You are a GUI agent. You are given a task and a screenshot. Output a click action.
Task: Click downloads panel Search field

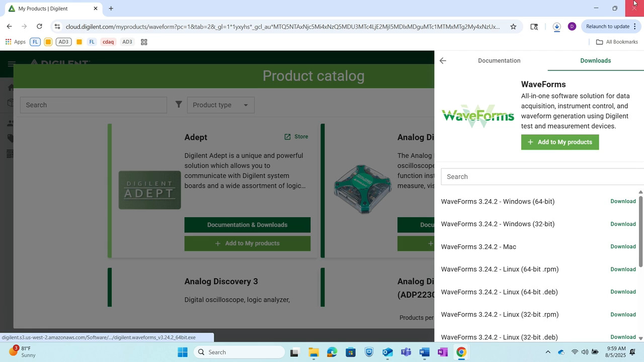pyautogui.click(x=542, y=176)
